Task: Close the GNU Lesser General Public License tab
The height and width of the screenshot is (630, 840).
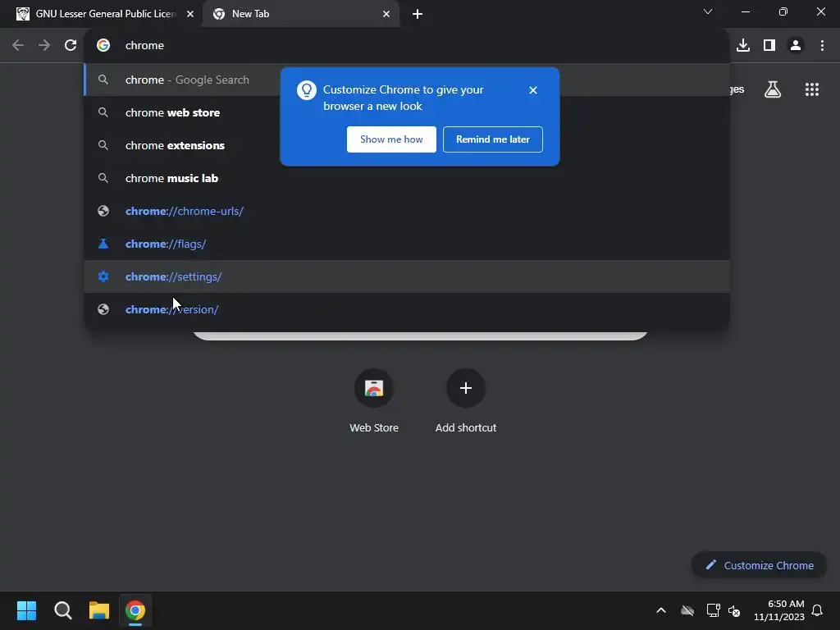Action: tap(190, 14)
